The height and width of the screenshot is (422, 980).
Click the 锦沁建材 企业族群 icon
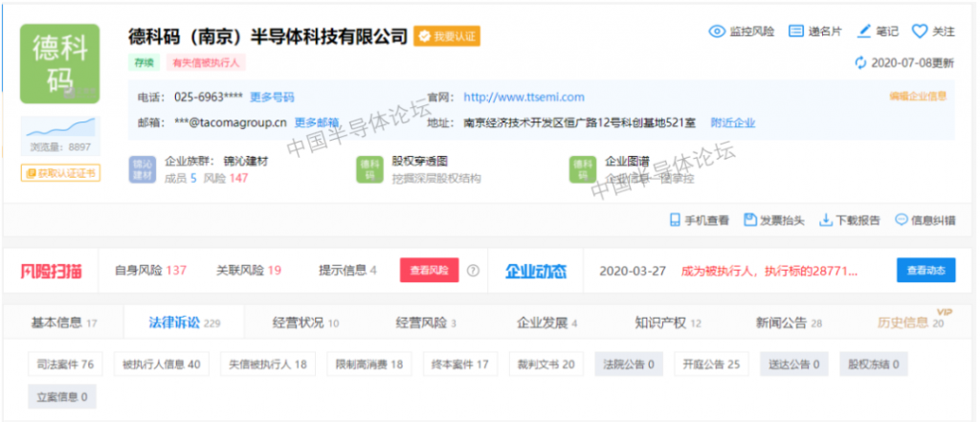(143, 169)
